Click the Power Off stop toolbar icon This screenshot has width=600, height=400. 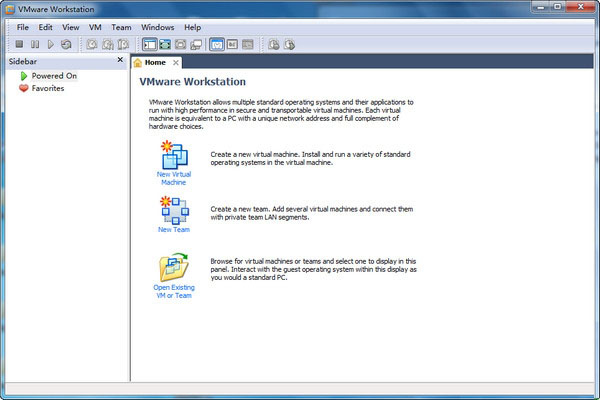pos(19,44)
